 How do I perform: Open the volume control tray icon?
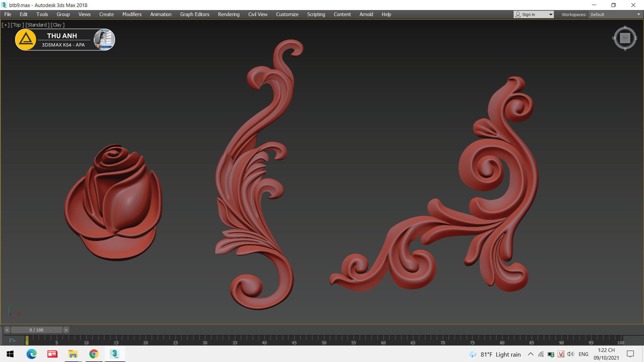(570, 354)
